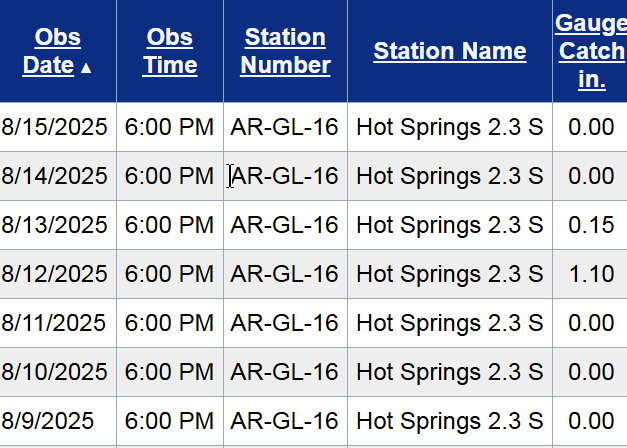This screenshot has width=627, height=448.
Task: Click the 8/12/2025 date cell
Action: 54,273
